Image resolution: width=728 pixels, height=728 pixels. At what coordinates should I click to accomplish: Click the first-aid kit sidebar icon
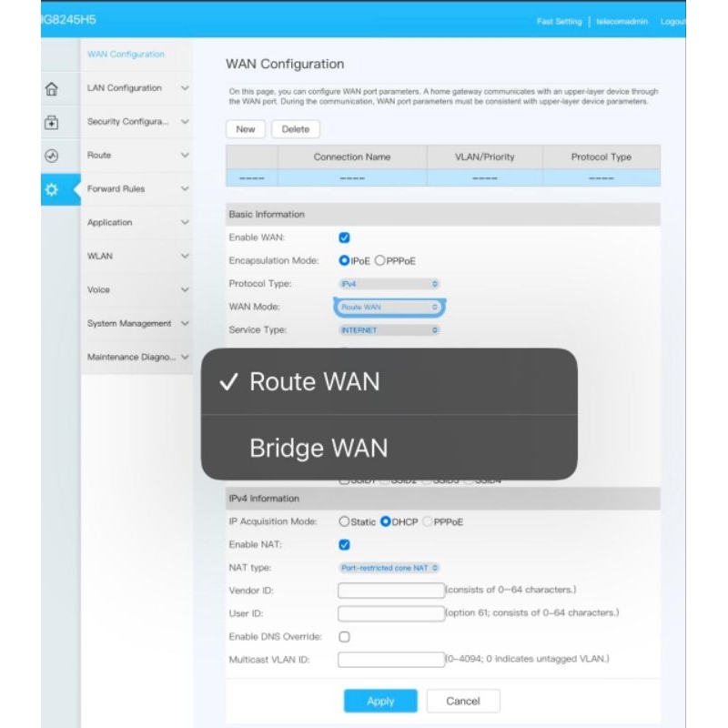pos(52,123)
